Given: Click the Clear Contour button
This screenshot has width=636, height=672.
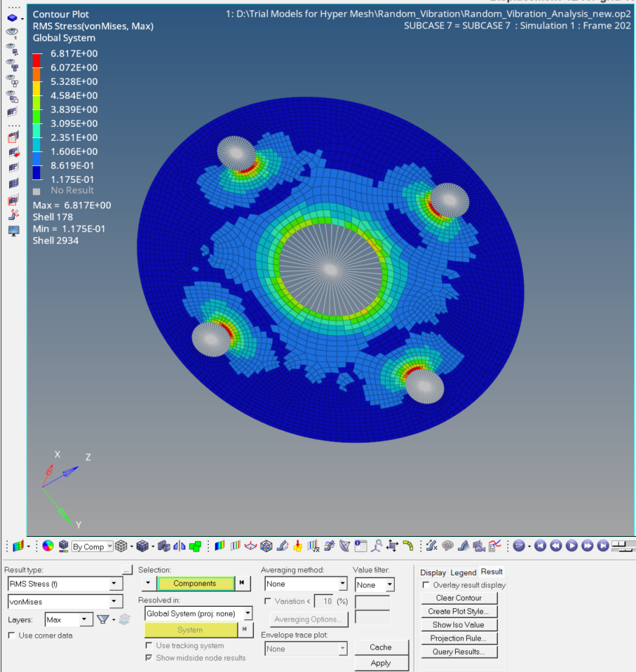Looking at the screenshot, I should coord(459,598).
